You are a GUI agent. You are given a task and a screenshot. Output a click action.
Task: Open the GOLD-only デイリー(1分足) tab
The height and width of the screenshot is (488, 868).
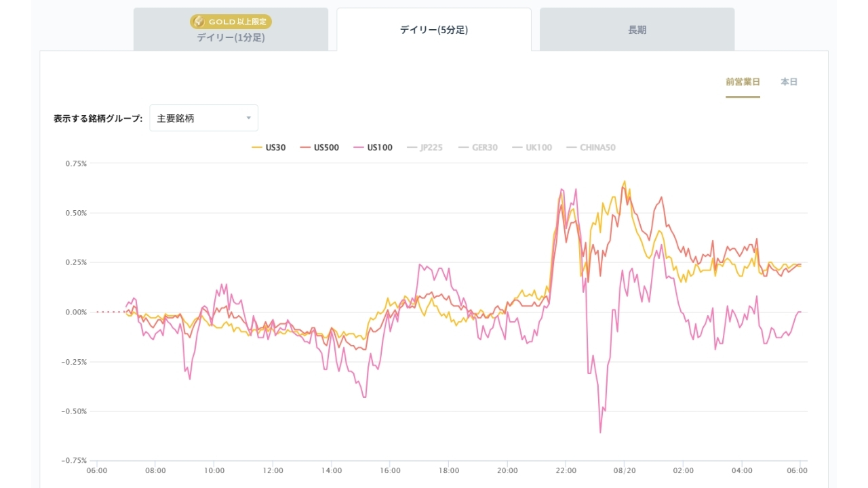tap(231, 29)
